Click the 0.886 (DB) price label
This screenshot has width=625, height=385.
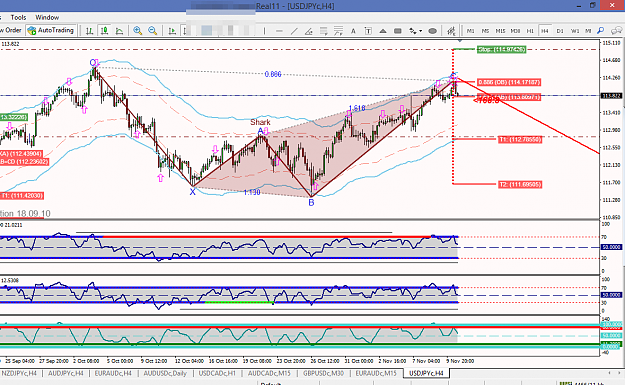[x=509, y=82]
